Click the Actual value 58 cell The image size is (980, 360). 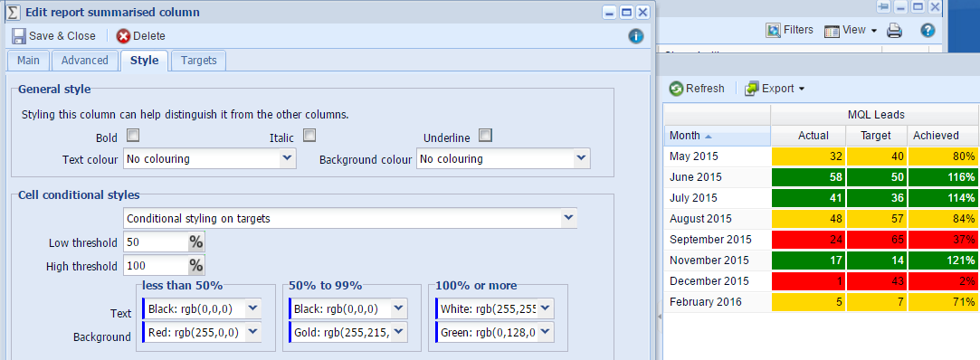tap(808, 177)
